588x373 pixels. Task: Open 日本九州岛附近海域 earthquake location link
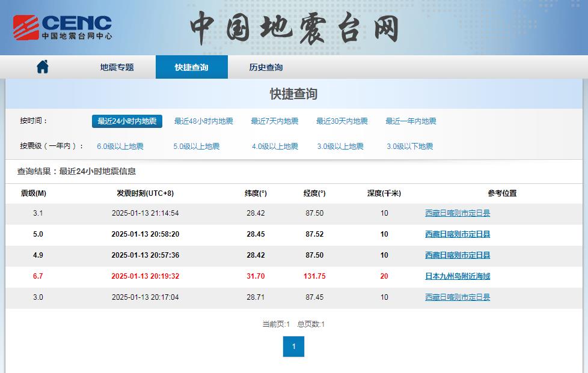(458, 276)
